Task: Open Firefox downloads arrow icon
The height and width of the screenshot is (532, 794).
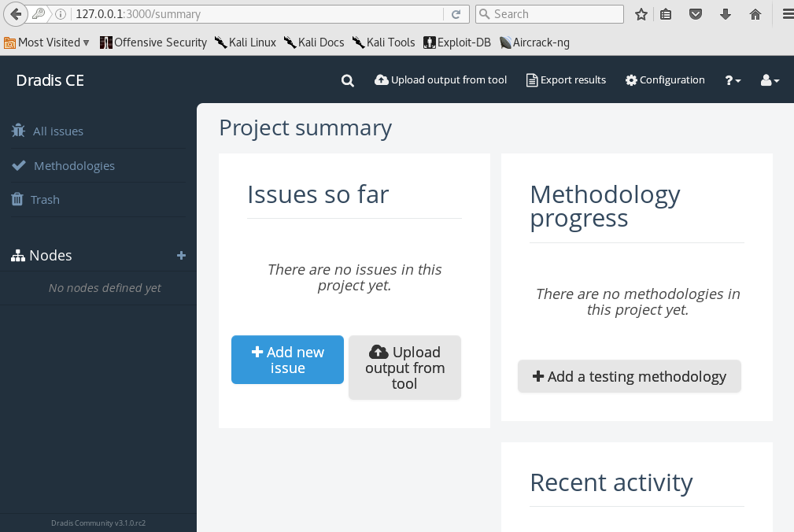Action: (x=726, y=14)
